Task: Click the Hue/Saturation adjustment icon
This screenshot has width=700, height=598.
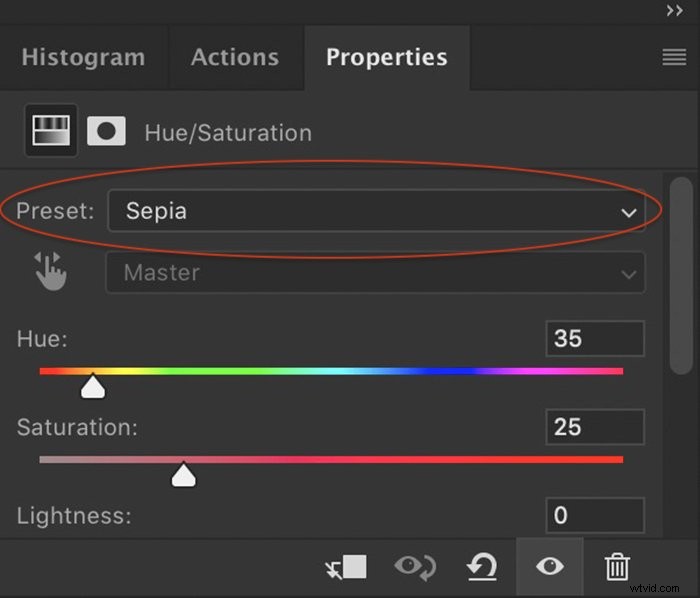Action: (51, 130)
